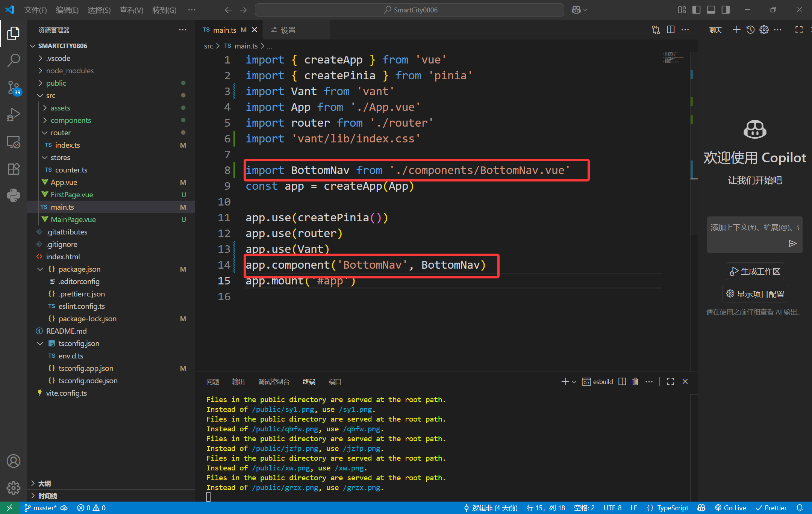Open the 查看(V) menu

click(x=132, y=10)
